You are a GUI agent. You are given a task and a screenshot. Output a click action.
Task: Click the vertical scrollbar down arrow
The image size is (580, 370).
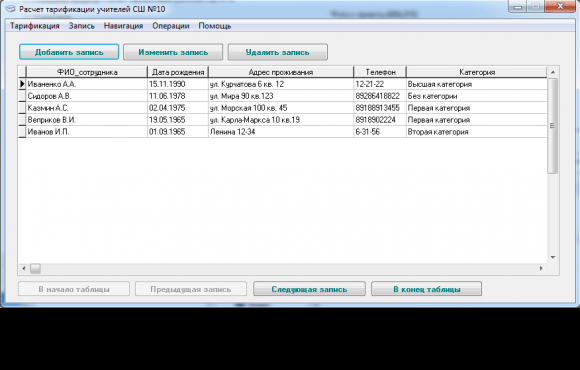[553, 257]
